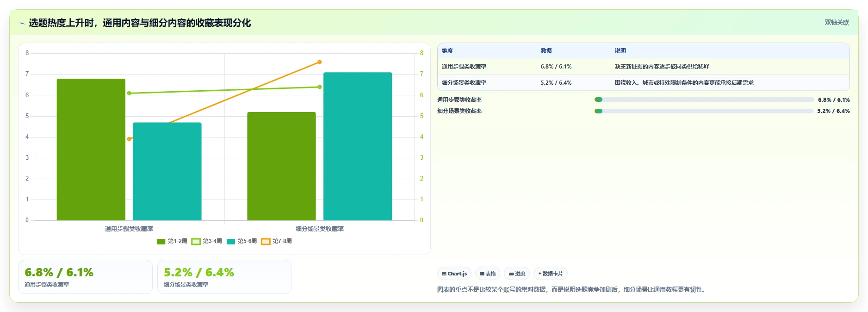Click the teal 第5-6周 bar for 通用步骤类收藏率
The width and height of the screenshot is (868, 312).
(x=167, y=171)
